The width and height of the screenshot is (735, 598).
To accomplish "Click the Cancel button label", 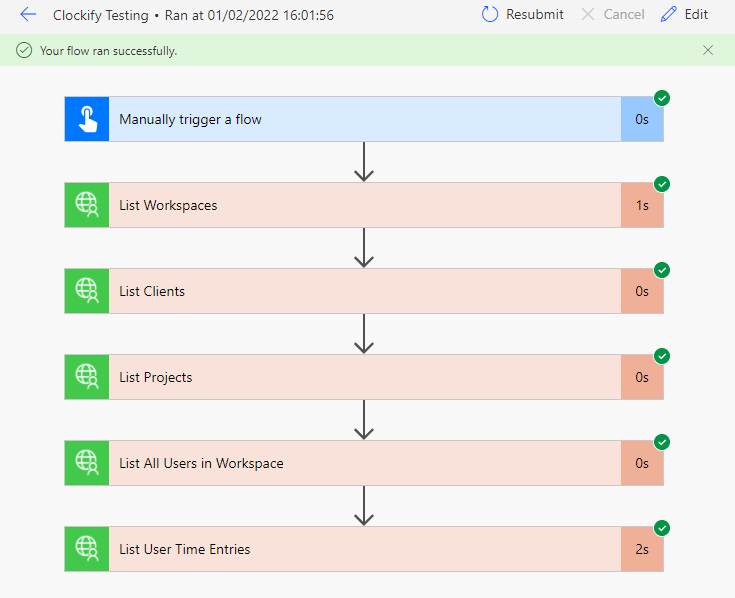I will (x=624, y=15).
